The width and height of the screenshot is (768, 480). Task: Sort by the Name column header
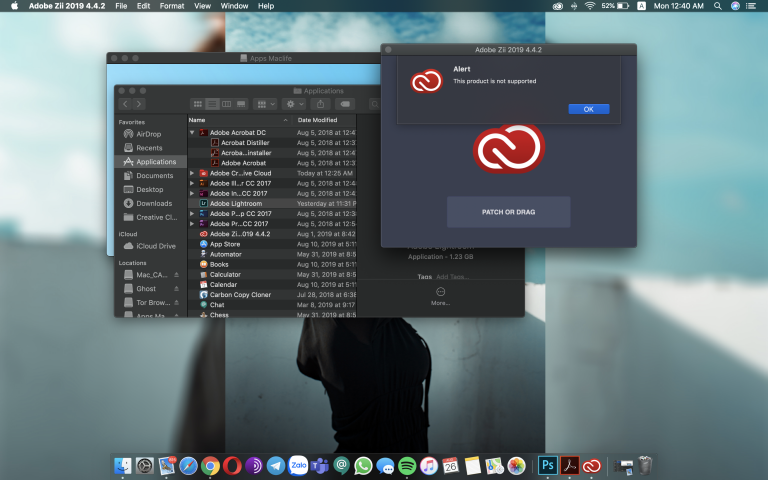coord(239,120)
